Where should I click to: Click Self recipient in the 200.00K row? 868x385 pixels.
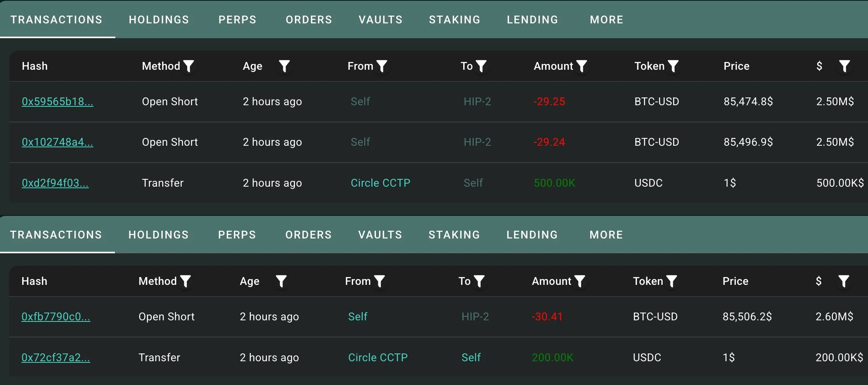471,357
